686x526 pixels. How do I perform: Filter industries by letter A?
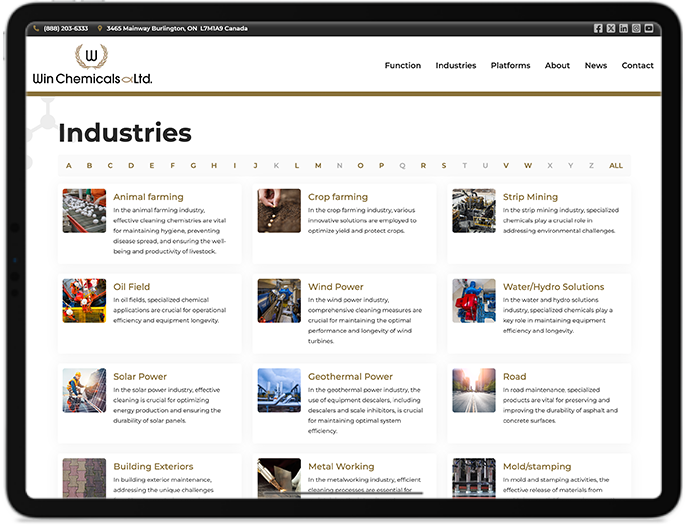[69, 166]
